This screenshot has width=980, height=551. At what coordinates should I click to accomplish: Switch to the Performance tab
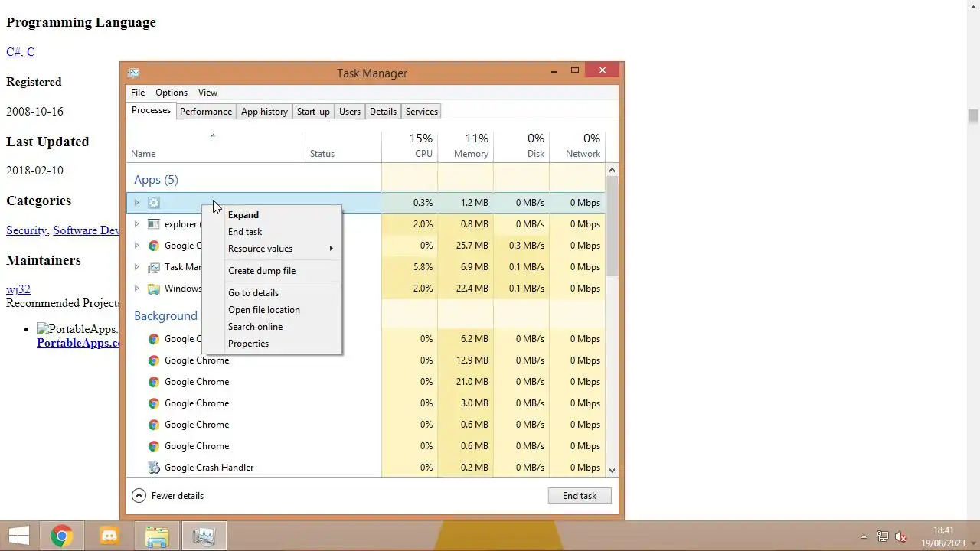point(206,112)
